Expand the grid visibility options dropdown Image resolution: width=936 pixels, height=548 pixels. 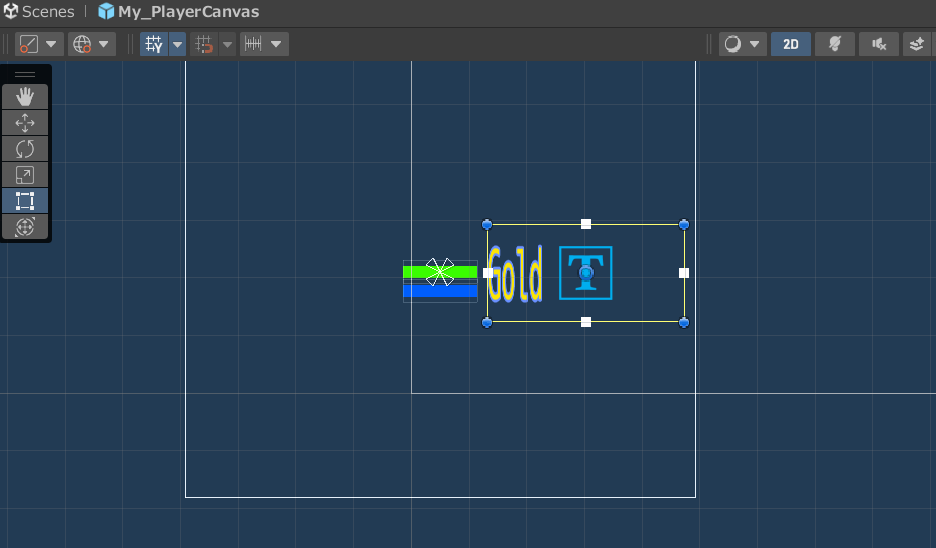click(x=178, y=44)
